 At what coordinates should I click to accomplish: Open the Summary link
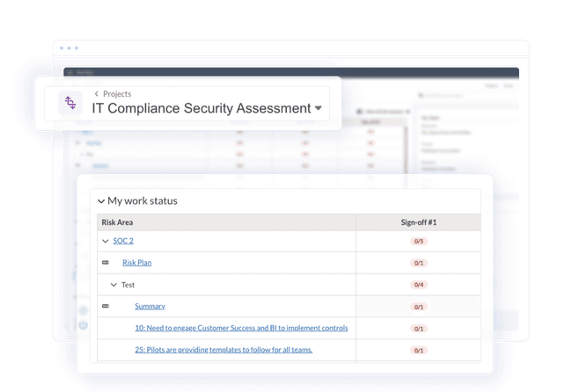coord(150,306)
